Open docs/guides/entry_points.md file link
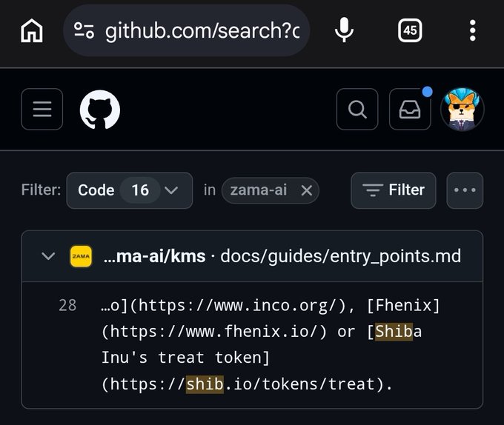The height and width of the screenshot is (425, 504). [x=340, y=256]
